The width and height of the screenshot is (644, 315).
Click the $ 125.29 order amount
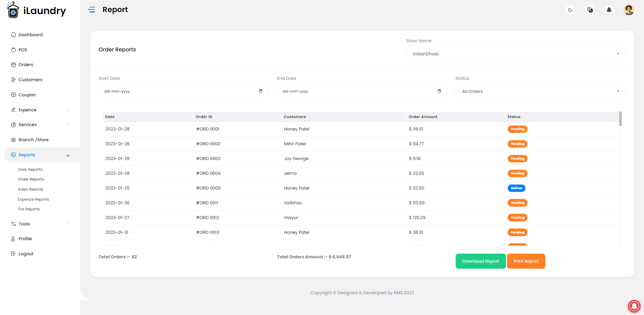pos(417,217)
